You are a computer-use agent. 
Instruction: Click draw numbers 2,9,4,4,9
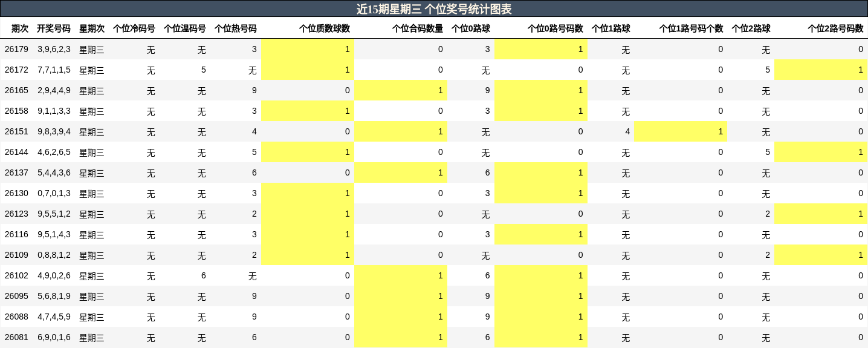(54, 90)
